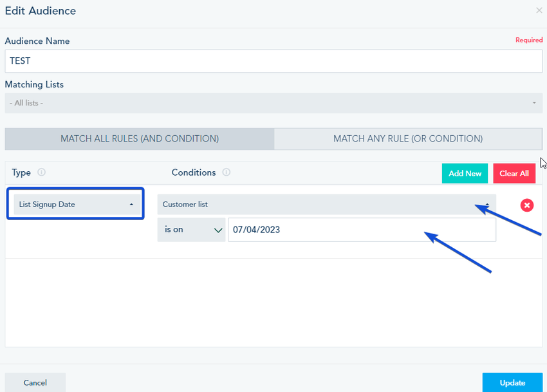Expand the Customer list dropdown
Screen dimensions: 547x392
click(326, 205)
